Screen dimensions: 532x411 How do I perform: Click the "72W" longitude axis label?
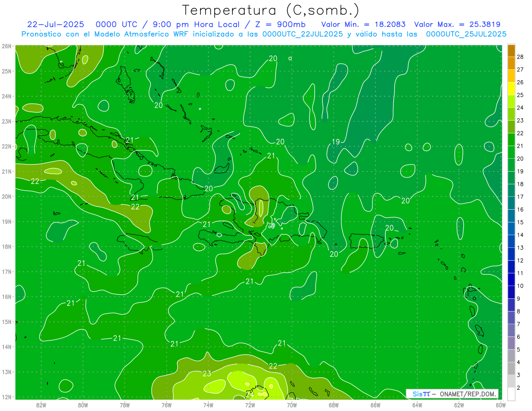pyautogui.click(x=250, y=405)
